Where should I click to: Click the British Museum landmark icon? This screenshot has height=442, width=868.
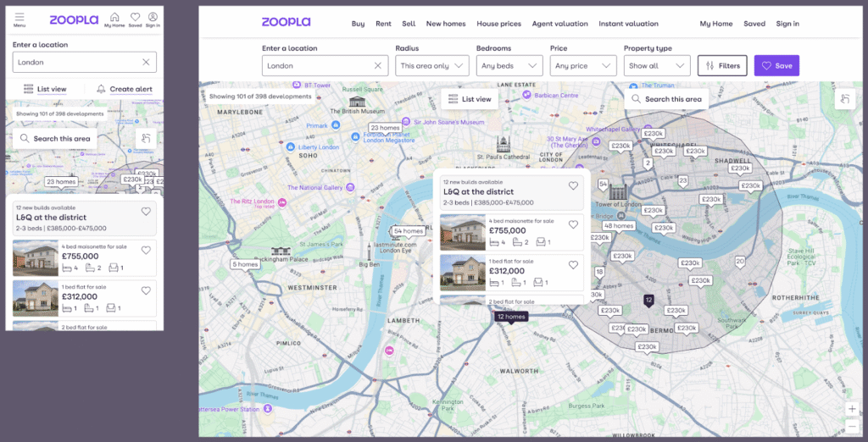[357, 102]
